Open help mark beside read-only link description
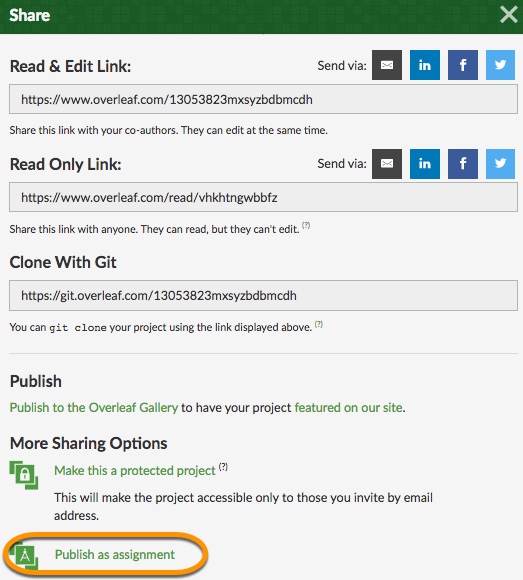This screenshot has width=523, height=580. click(306, 225)
